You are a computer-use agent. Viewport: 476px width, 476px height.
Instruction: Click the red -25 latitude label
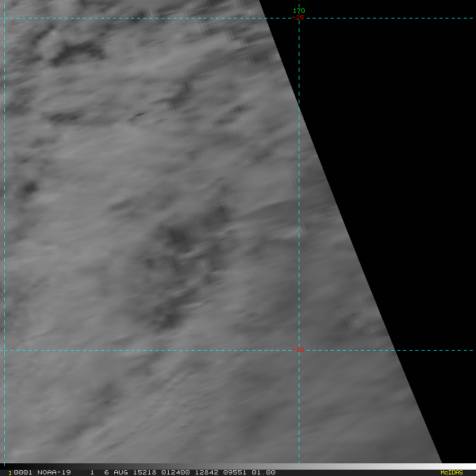[x=298, y=18]
